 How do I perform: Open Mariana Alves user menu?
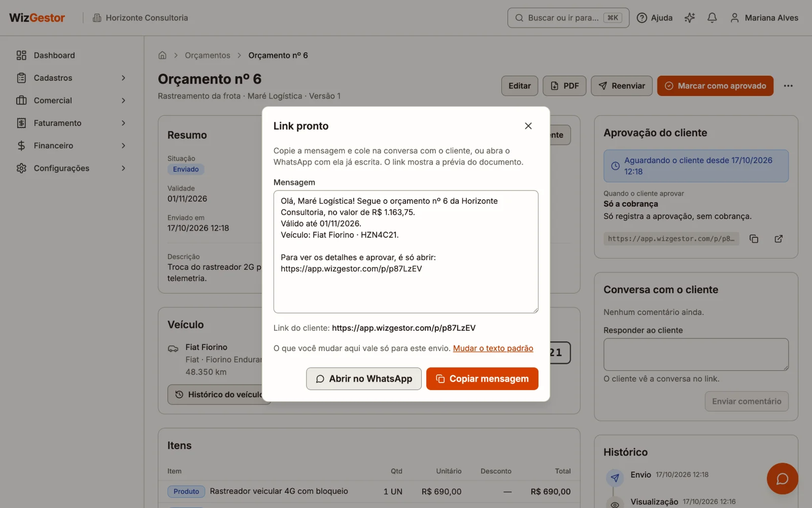pyautogui.click(x=764, y=18)
